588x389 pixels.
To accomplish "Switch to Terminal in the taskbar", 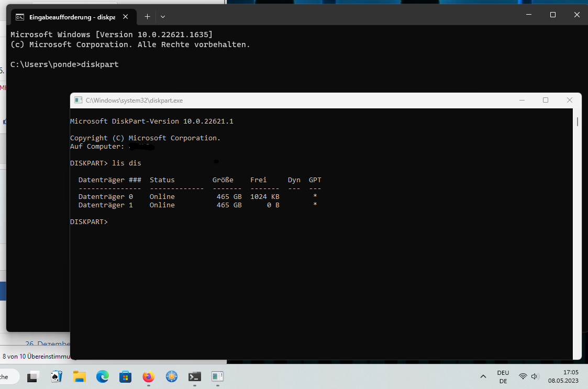I will tap(195, 376).
